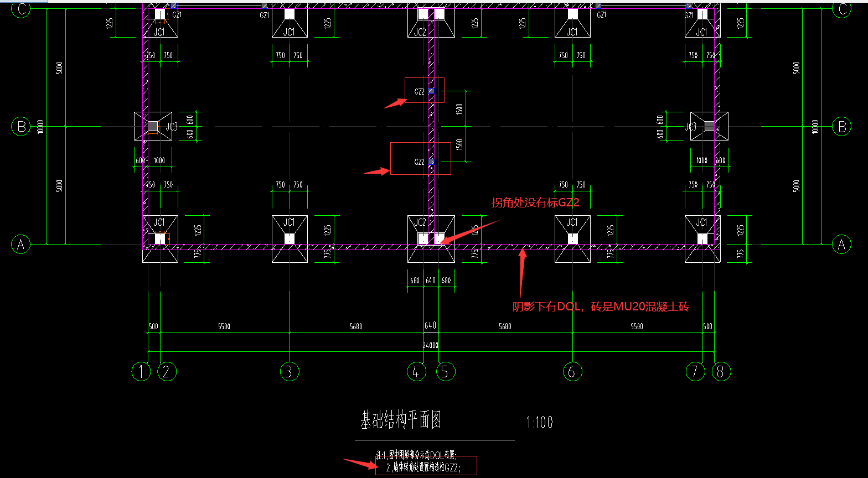Click the red-boxed note 2 about GZ2

click(426, 467)
